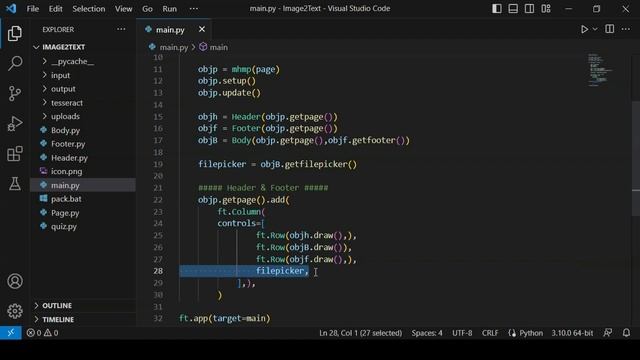Open the Explorer Views and More Actions ellipsis
The image size is (640, 360).
point(121,29)
